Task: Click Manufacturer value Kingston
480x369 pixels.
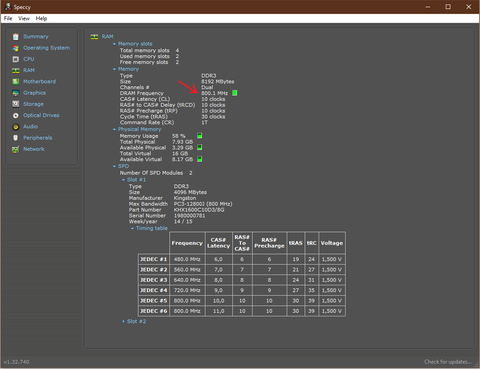Action: pos(185,198)
